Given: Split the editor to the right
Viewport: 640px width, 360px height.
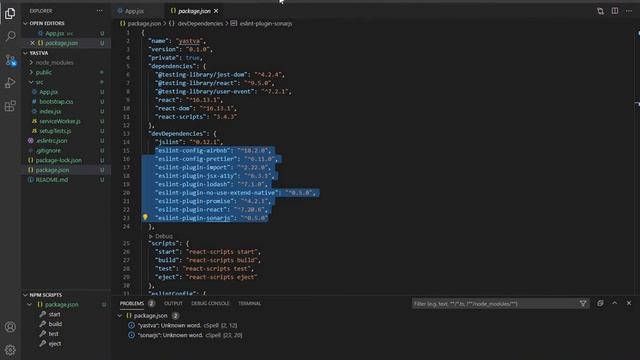Looking at the screenshot, I should coord(615,11).
